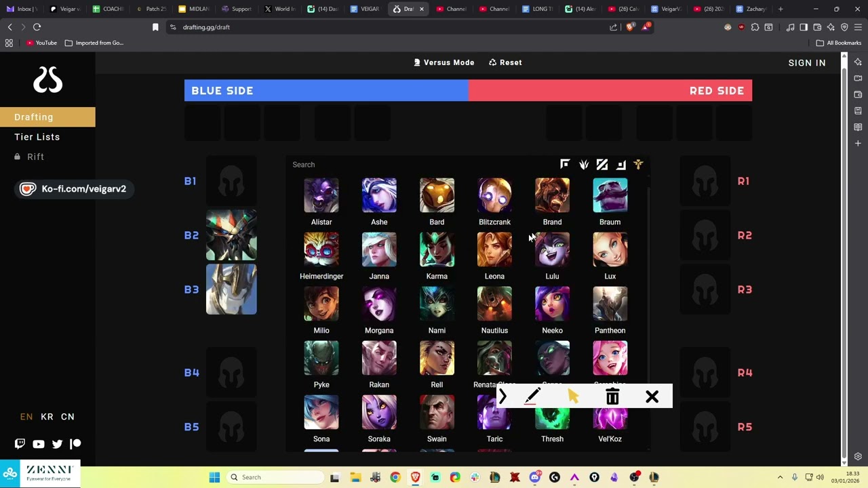Select Morgana champion icon
868x488 pixels.
pos(379,304)
